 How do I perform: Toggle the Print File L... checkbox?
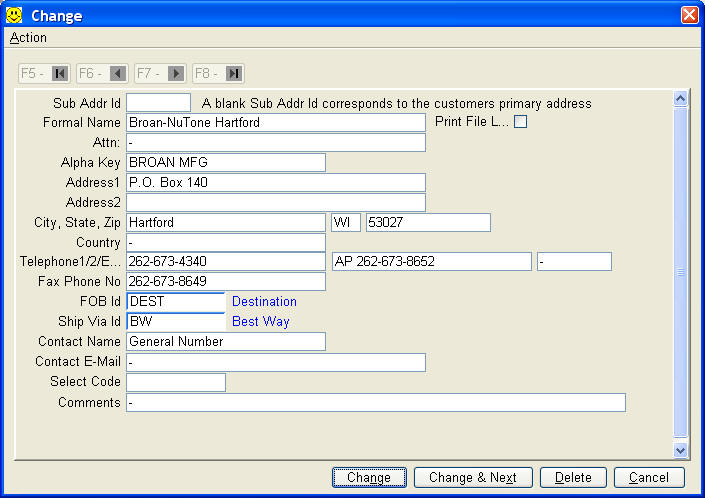pos(520,122)
